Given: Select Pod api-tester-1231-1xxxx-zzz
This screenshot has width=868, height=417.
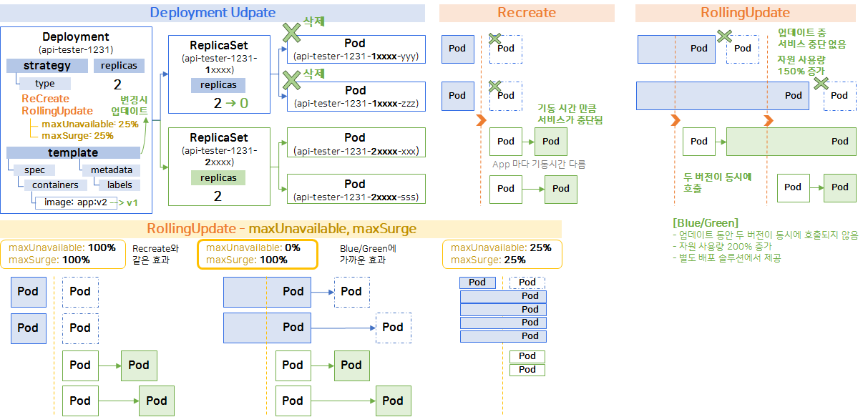Looking at the screenshot, I should (x=356, y=96).
